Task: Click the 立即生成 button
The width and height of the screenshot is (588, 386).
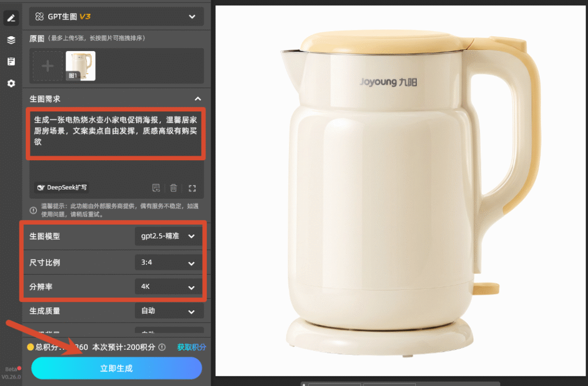Action: (117, 368)
